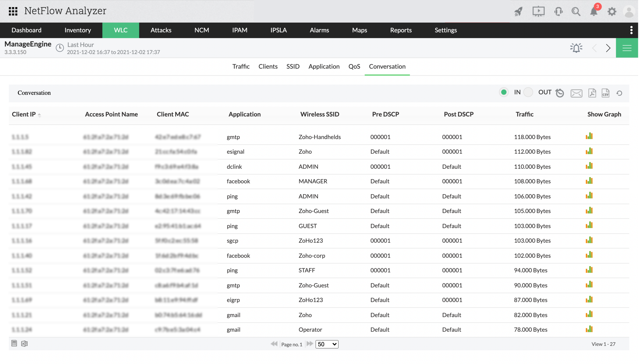Refresh the Conversation table

click(x=619, y=93)
